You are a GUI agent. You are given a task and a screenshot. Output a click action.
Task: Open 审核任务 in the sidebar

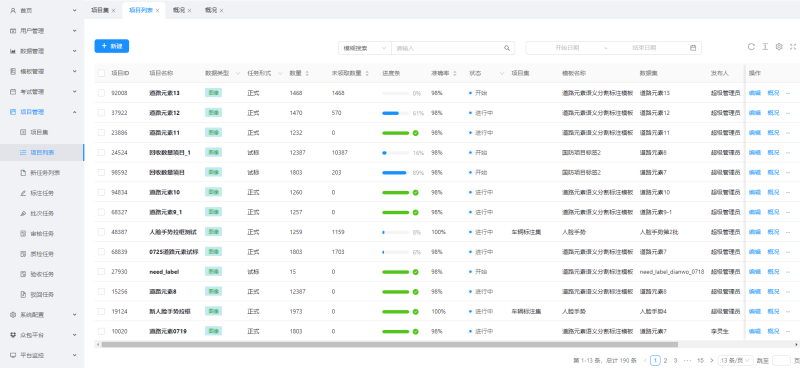[x=42, y=234]
